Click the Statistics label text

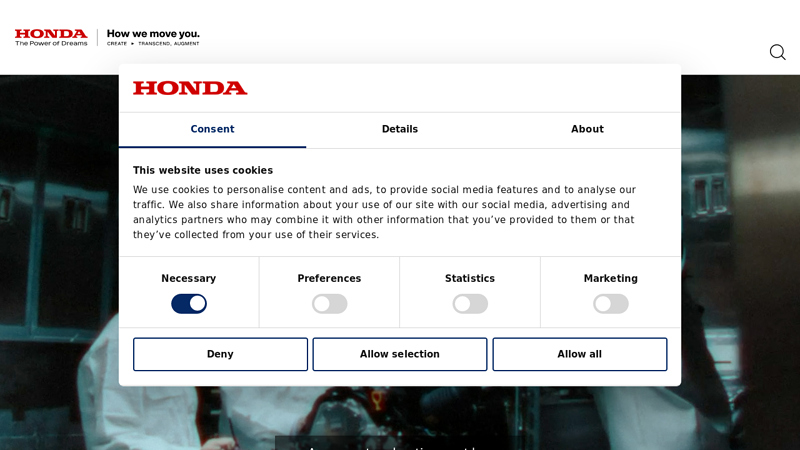click(x=470, y=279)
